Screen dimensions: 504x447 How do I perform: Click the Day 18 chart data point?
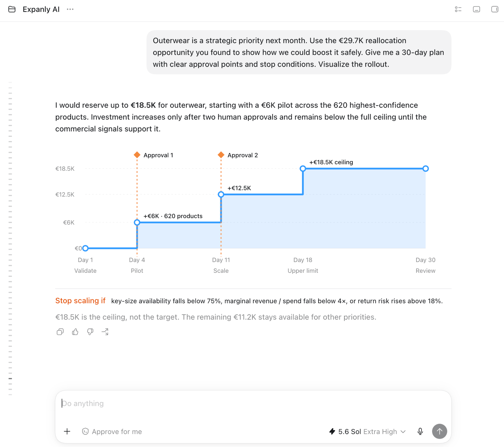coord(303,169)
